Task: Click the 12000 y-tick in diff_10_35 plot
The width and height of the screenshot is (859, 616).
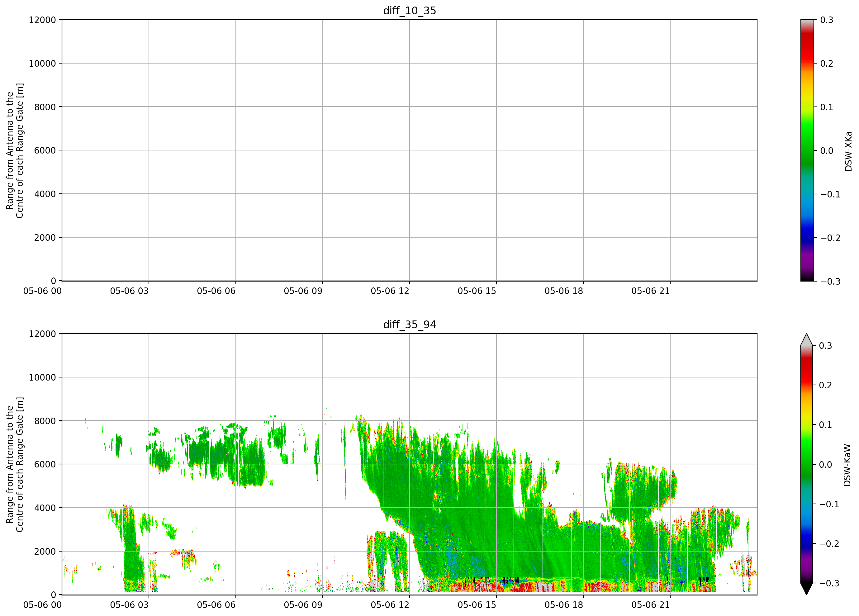Action: pyautogui.click(x=42, y=20)
